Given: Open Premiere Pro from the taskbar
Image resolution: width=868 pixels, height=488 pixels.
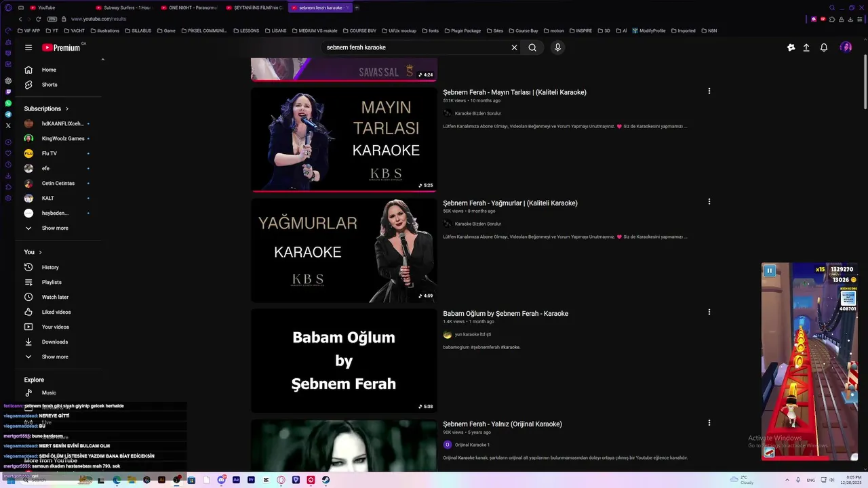Looking at the screenshot, I should (x=251, y=480).
